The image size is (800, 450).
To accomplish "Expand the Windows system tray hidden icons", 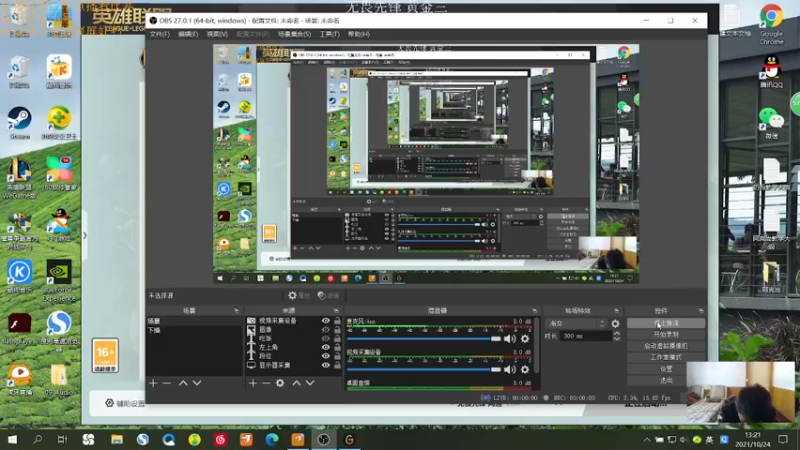I will tap(646, 439).
